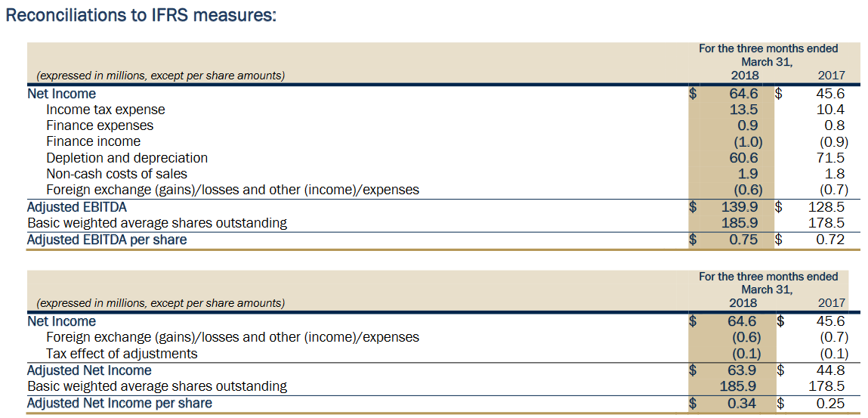Screen dimensions: 868x418
Task: Click the Finance income row label
Action: tap(93, 141)
